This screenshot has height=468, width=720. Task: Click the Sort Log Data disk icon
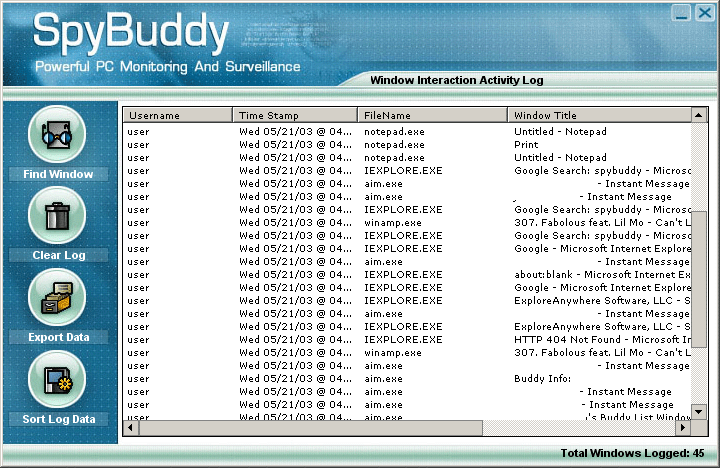[57, 380]
